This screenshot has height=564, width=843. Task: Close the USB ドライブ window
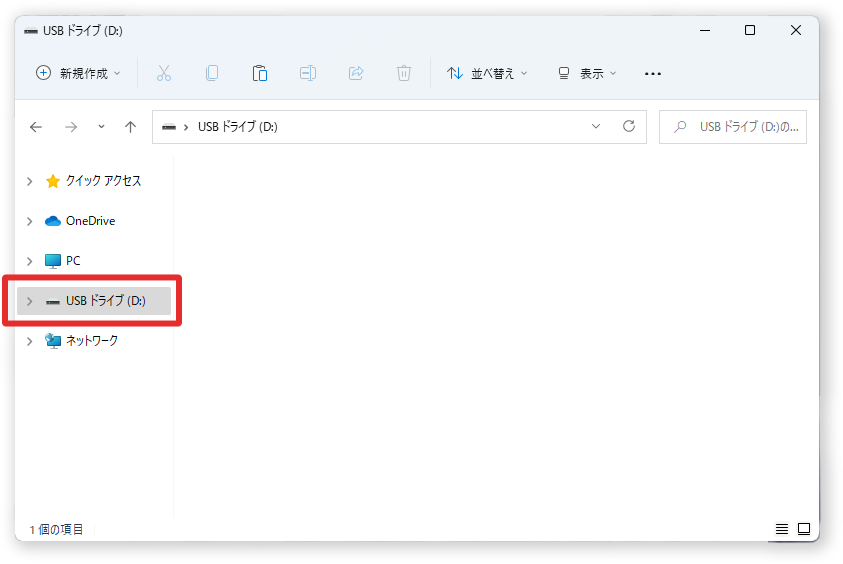796,31
